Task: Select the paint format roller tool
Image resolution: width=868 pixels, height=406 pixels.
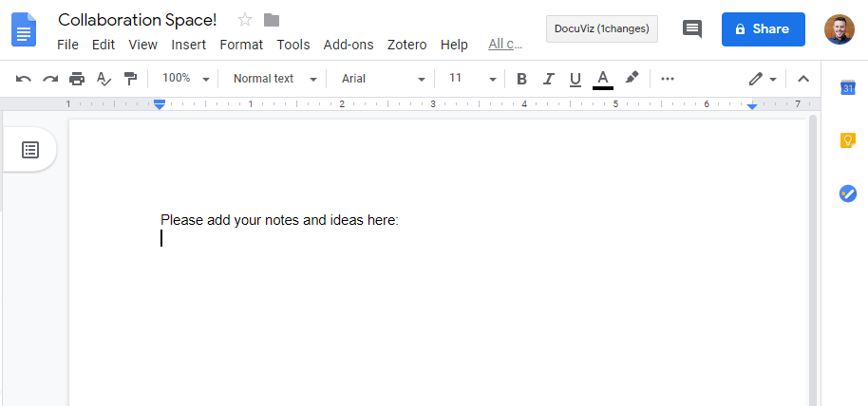Action: click(131, 79)
